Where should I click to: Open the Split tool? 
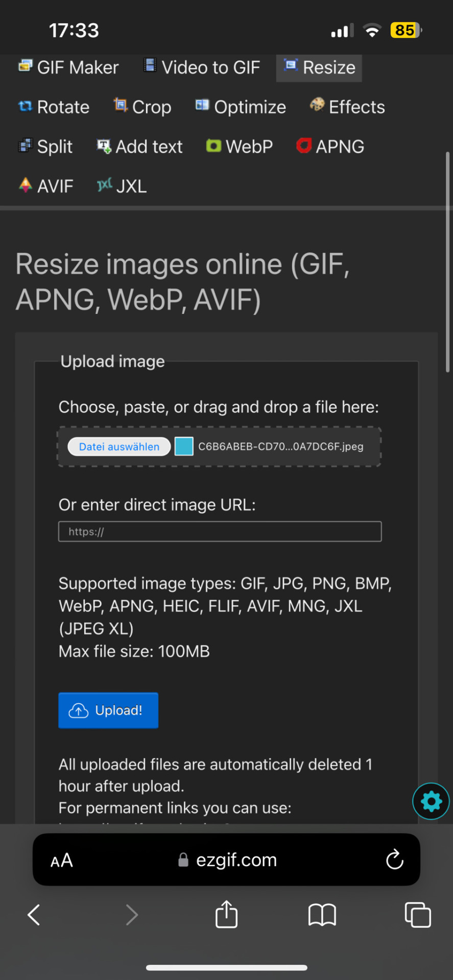point(45,146)
